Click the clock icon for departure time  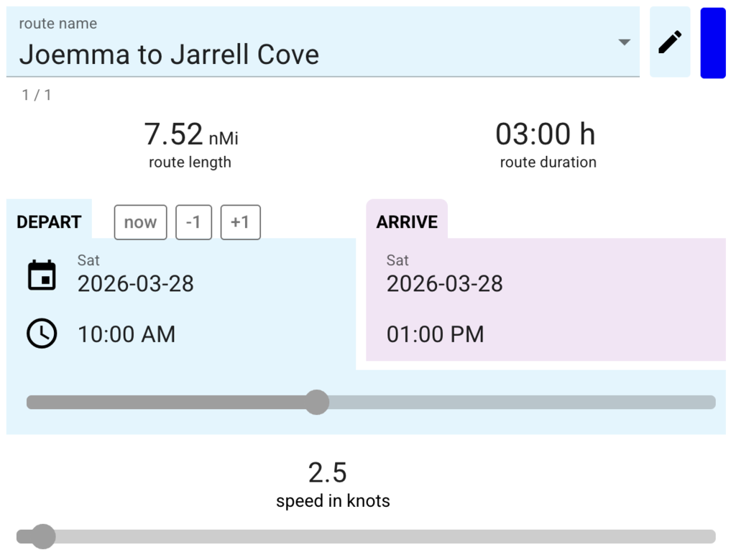[x=42, y=334]
